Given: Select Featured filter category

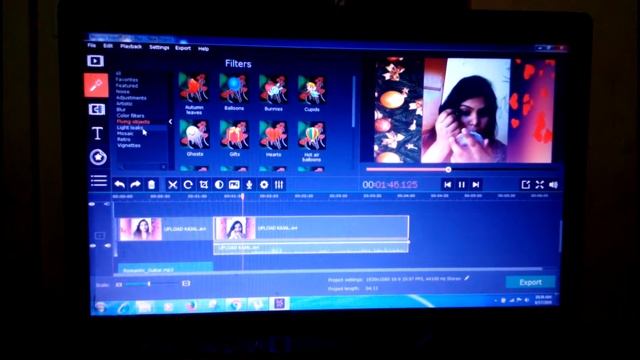Looking at the screenshot, I should 127,86.
